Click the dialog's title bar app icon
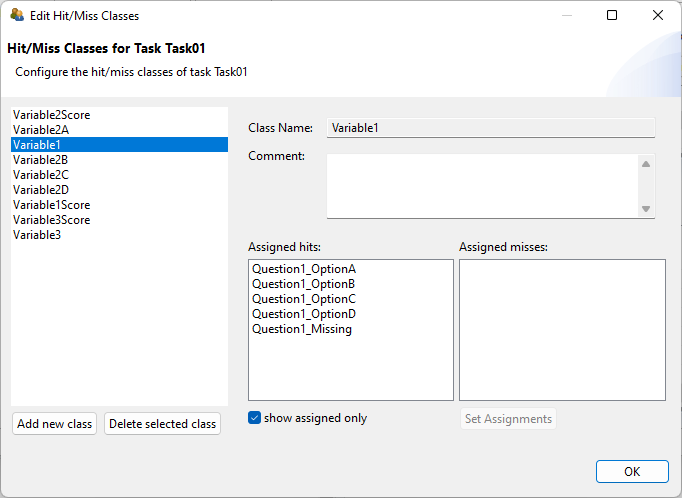Image resolution: width=682 pixels, height=498 pixels. tap(17, 16)
